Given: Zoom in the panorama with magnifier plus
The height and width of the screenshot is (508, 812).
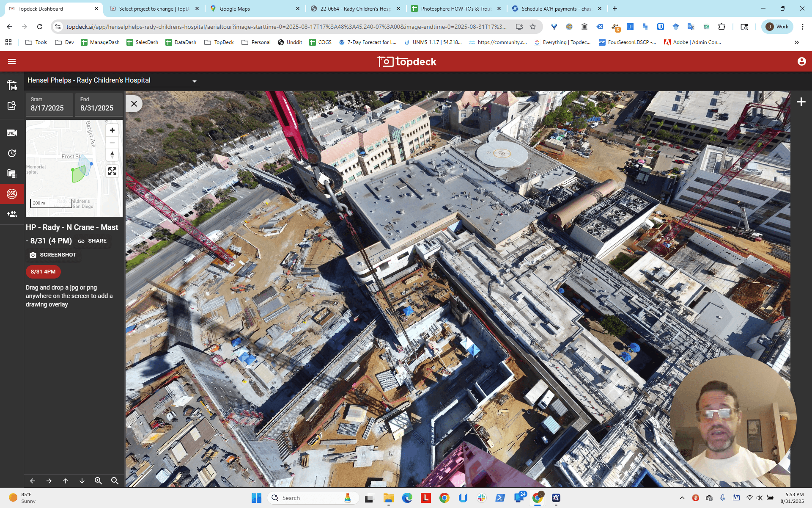Looking at the screenshot, I should tap(99, 480).
